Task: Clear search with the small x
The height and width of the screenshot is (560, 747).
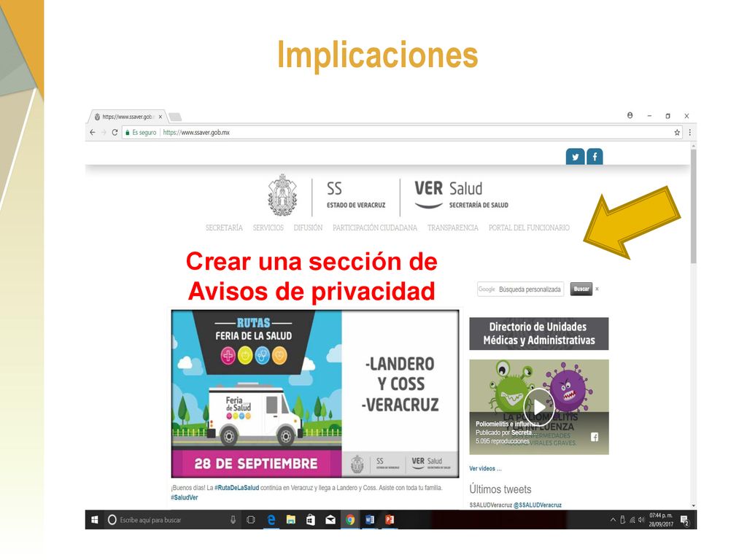Action: point(597,289)
